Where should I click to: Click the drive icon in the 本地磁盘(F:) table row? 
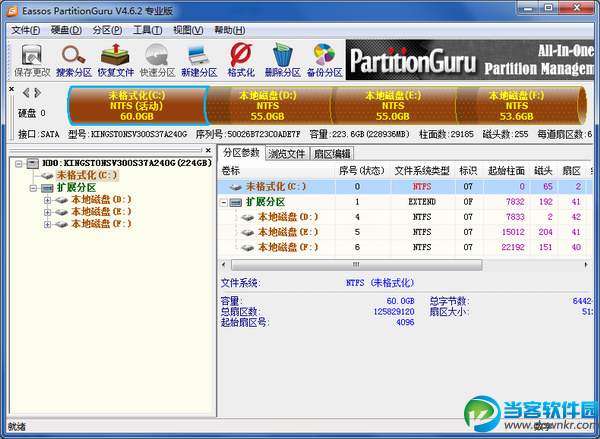pyautogui.click(x=248, y=248)
